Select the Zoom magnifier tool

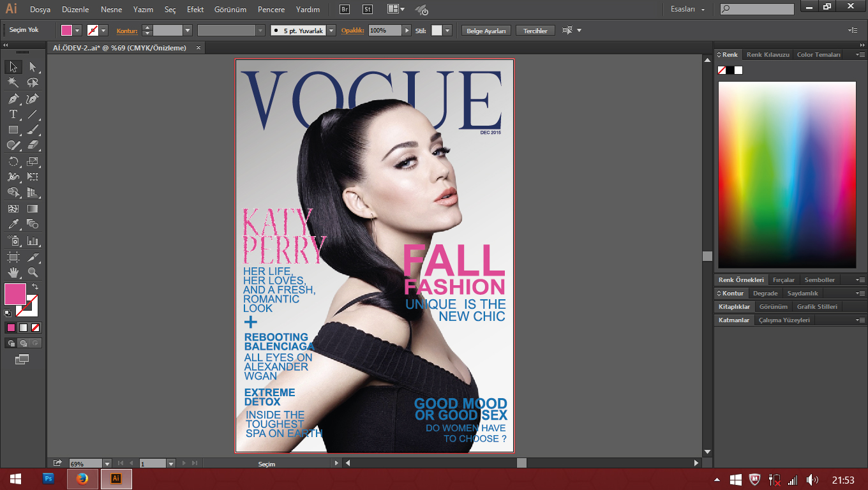point(33,272)
